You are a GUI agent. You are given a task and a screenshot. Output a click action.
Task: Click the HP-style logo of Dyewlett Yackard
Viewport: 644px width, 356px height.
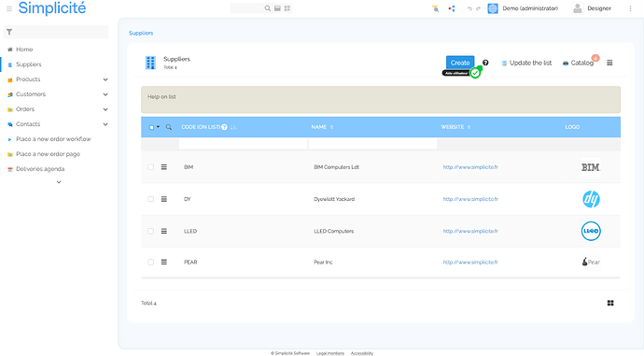[x=591, y=199]
